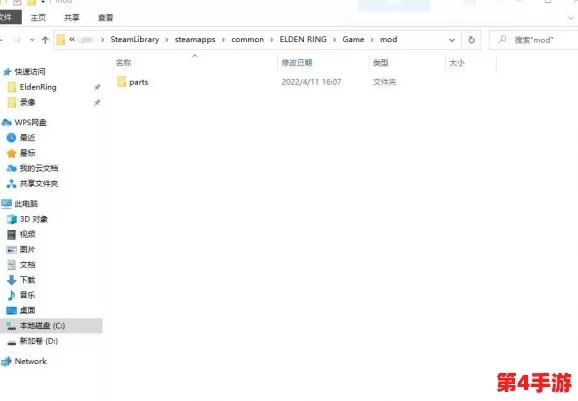
Task: Open the 文档 folder
Action: click(x=27, y=265)
